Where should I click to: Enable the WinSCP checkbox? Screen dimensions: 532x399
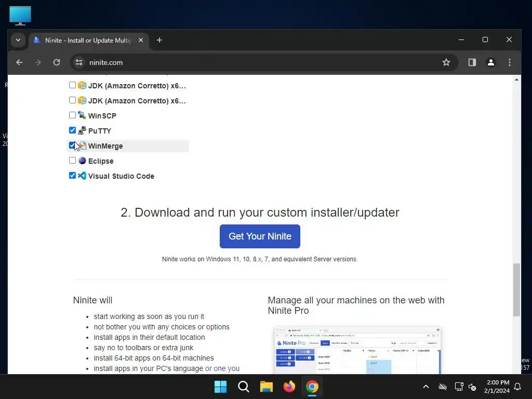[72, 115]
